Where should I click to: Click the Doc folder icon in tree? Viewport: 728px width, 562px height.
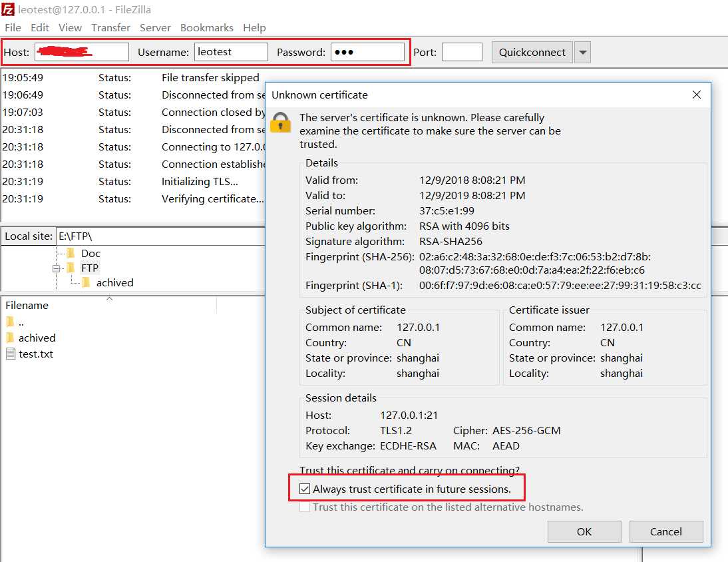(71, 253)
